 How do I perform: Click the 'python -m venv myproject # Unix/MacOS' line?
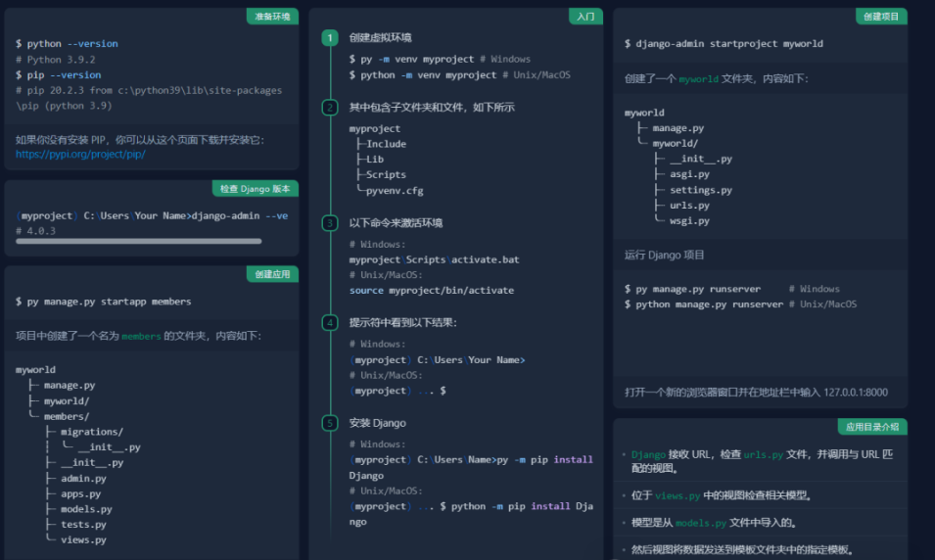click(x=460, y=74)
